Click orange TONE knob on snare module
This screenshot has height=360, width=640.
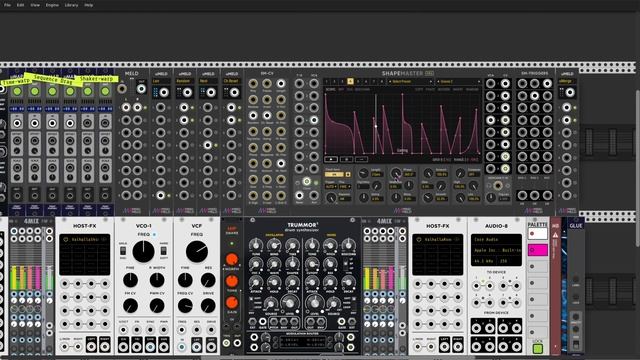[x=232, y=281]
